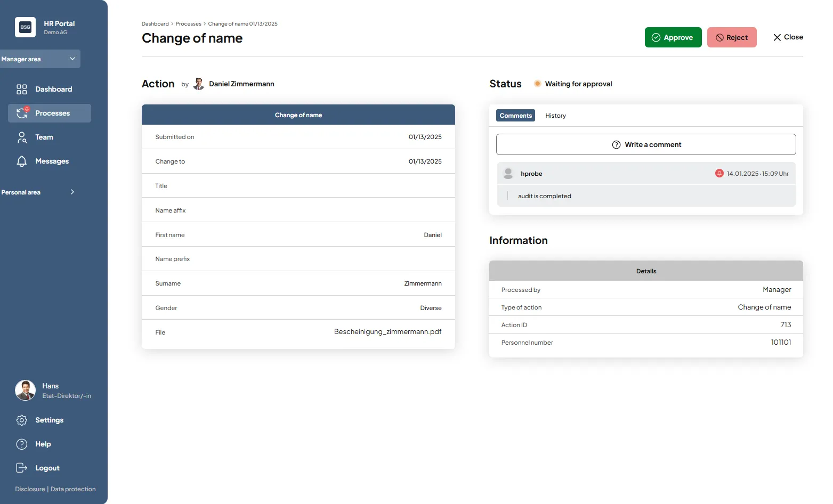
Task: Select the Comments tab
Action: coord(515,116)
